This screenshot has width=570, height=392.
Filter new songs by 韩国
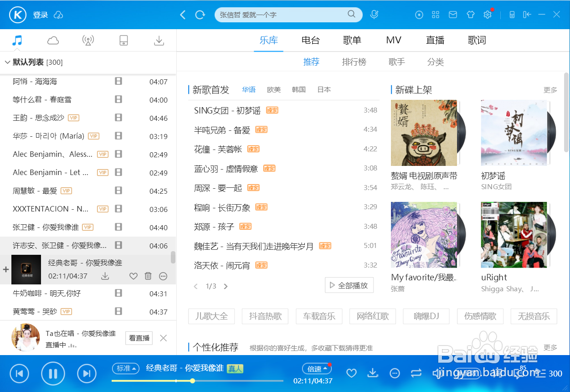[299, 90]
